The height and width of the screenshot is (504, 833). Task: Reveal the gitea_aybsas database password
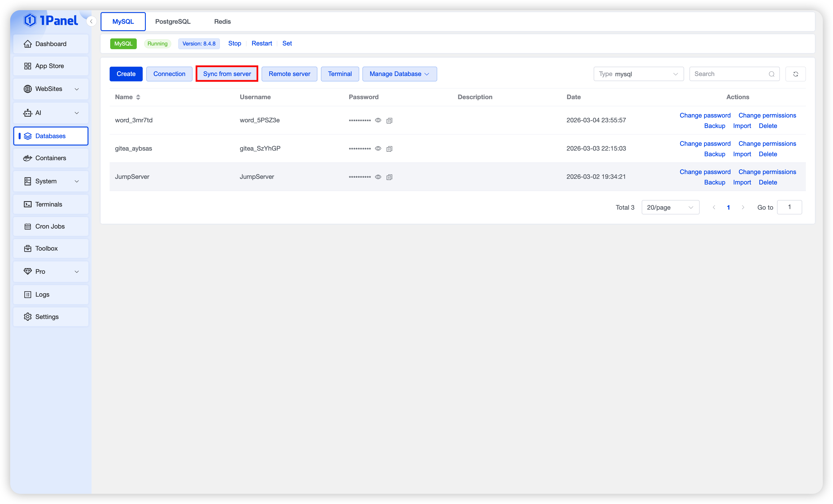(x=378, y=148)
